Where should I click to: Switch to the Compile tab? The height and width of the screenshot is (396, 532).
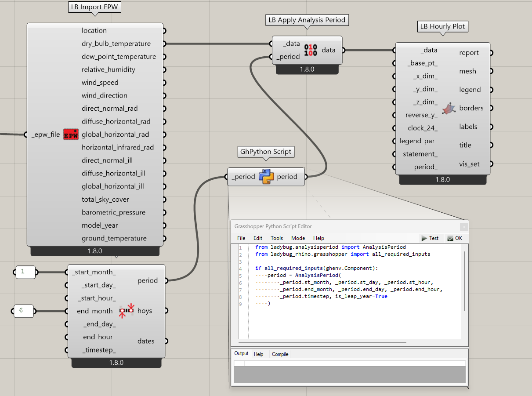click(280, 354)
